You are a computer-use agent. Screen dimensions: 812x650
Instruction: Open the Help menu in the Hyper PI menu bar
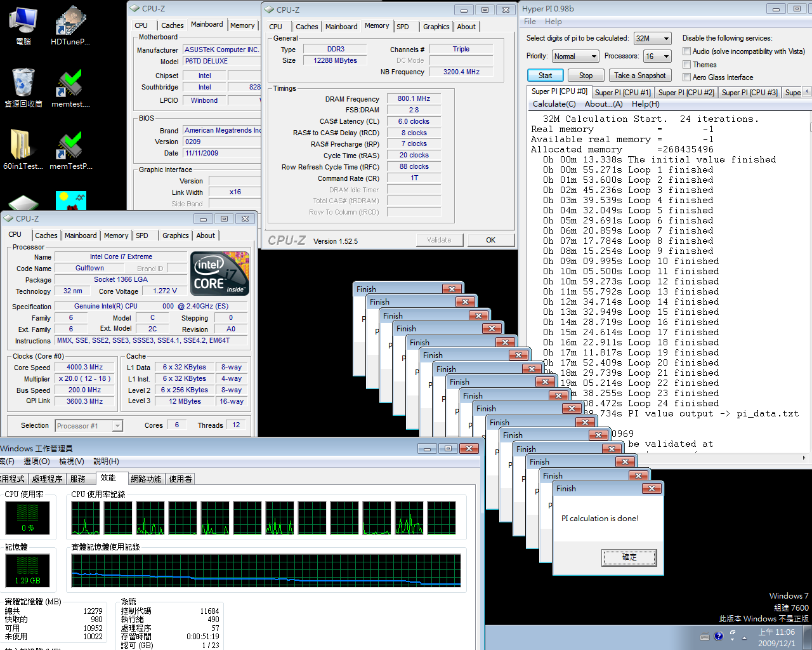tap(553, 22)
